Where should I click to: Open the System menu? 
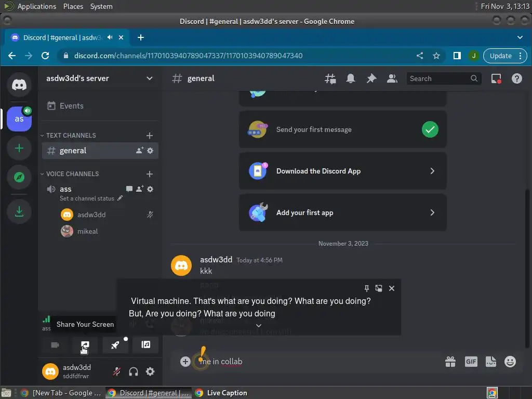coord(101,6)
